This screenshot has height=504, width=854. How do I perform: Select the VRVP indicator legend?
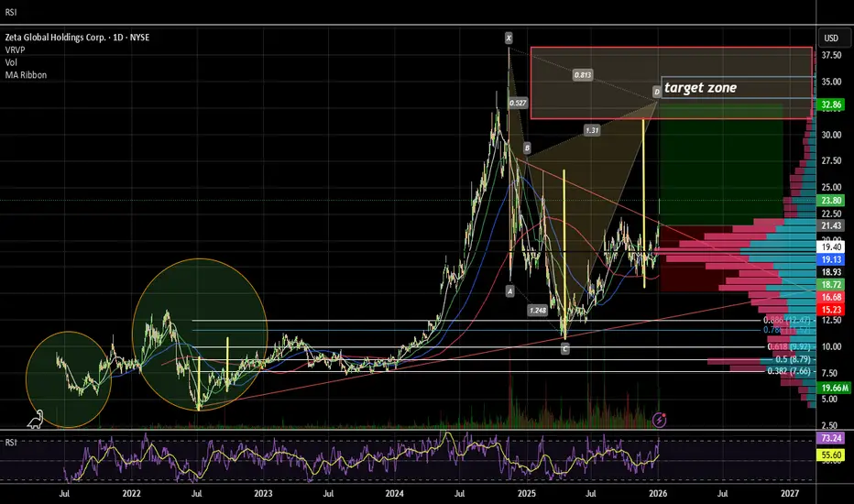[16, 49]
